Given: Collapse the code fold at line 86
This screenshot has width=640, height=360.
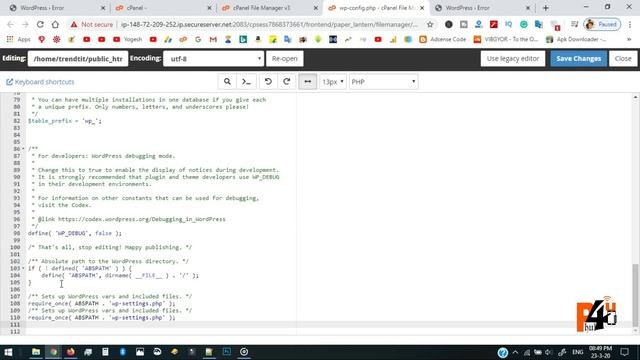Looking at the screenshot, I should point(23,149).
